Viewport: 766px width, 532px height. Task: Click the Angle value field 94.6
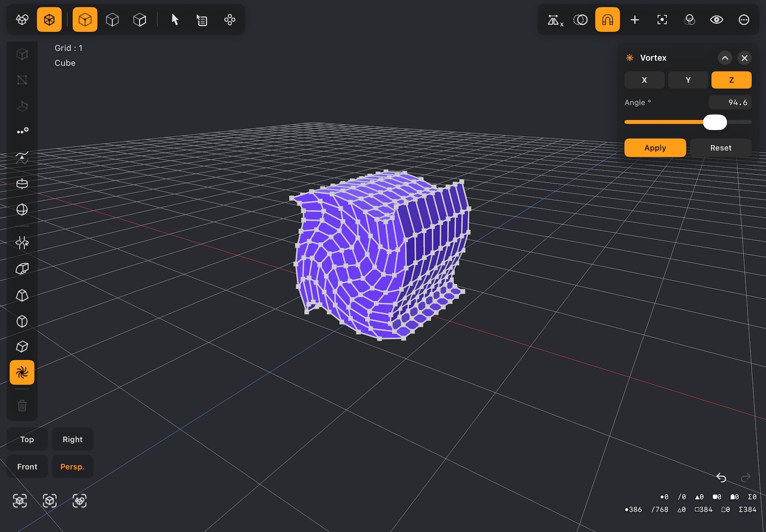pos(730,102)
